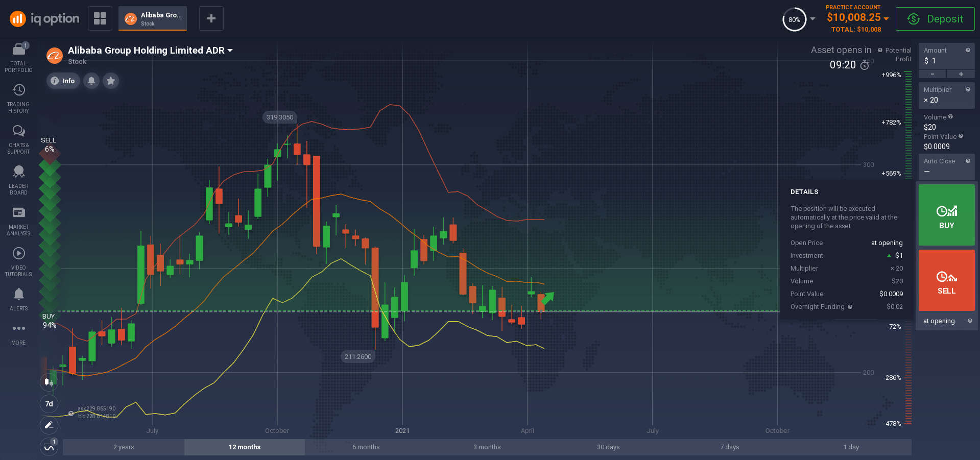Click the SELL 6% sentiment label
This screenshot has height=460, width=980.
click(x=49, y=144)
